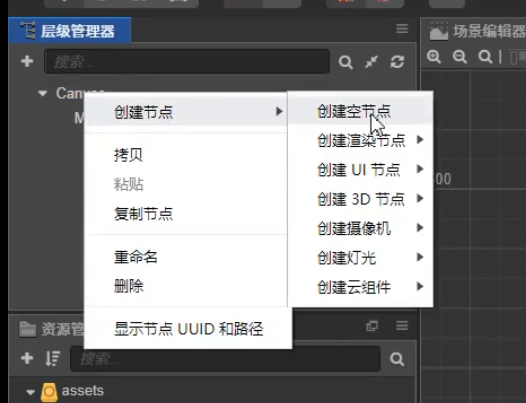Switch to the 资源管理器 tab
This screenshot has height=403, width=526.
pyautogui.click(x=51, y=329)
